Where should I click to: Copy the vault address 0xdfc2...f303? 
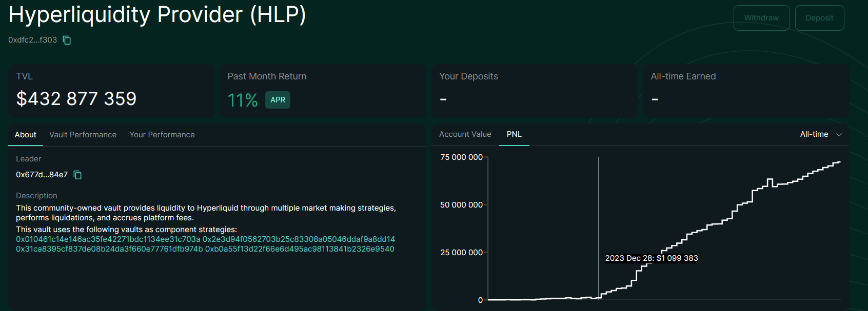tap(67, 40)
